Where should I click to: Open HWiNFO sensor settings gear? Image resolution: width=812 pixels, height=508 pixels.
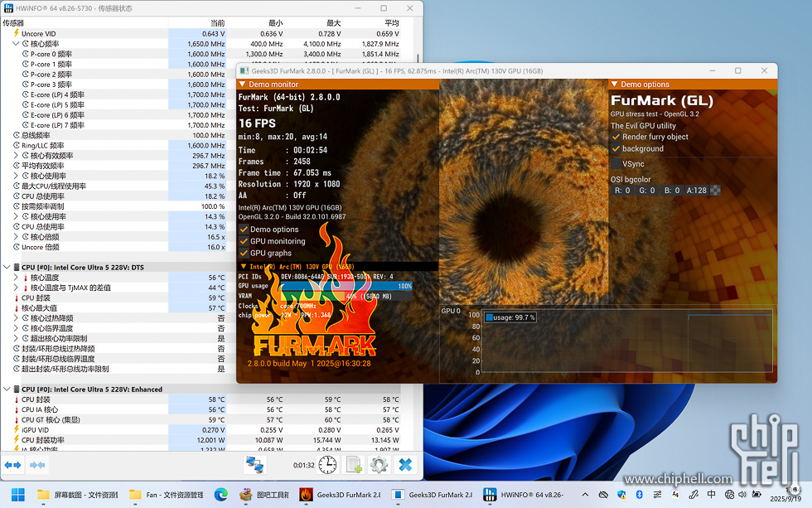click(379, 465)
